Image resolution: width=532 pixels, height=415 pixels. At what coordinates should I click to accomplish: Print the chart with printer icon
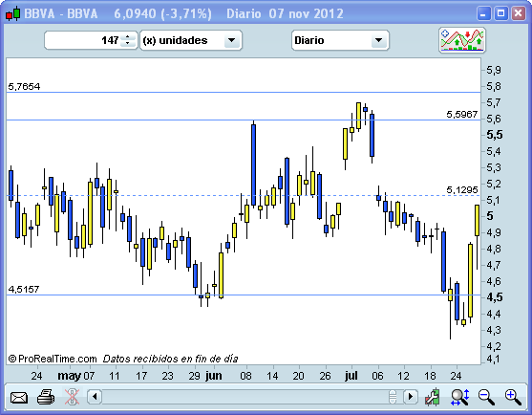coord(46,397)
